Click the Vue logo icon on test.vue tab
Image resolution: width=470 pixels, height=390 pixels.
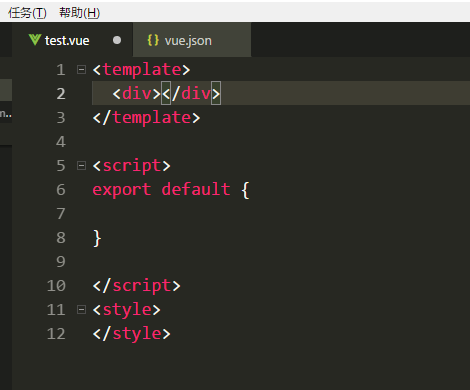click(x=35, y=40)
